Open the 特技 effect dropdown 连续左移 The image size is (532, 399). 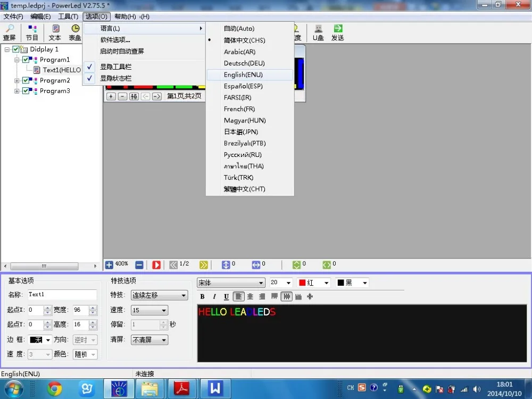tap(159, 295)
